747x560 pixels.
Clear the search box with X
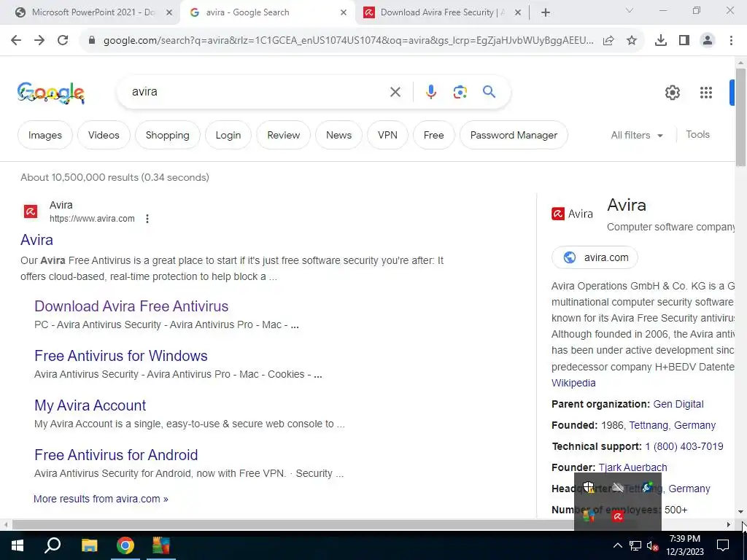(395, 92)
